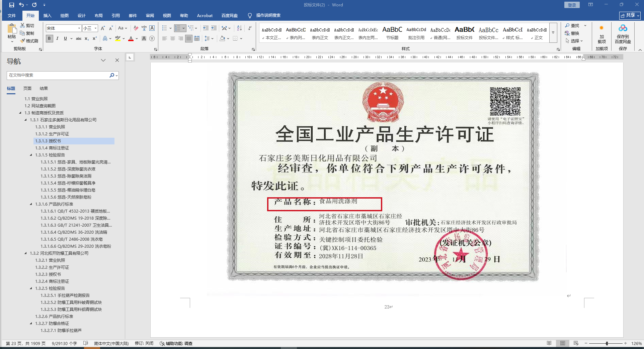
Task: Open the Change Case (Aa) dropdown
Action: click(x=123, y=28)
